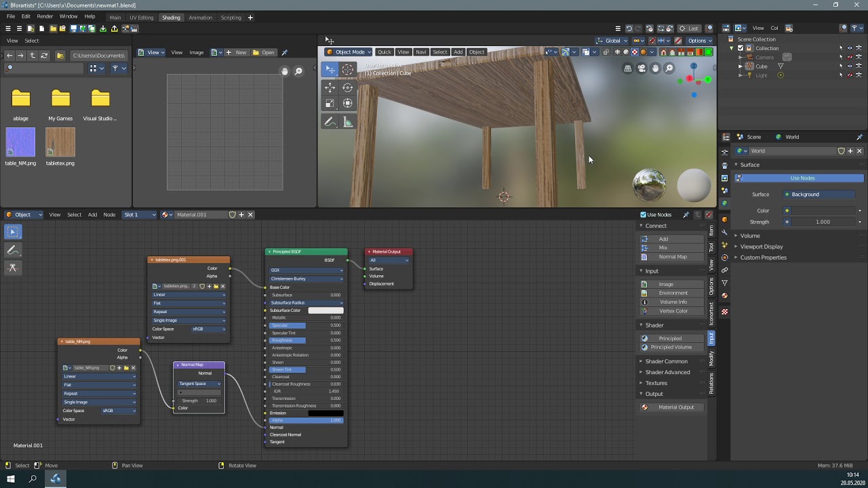Click the Emission black color swatch
This screenshot has width=868, height=488.
(326, 413)
